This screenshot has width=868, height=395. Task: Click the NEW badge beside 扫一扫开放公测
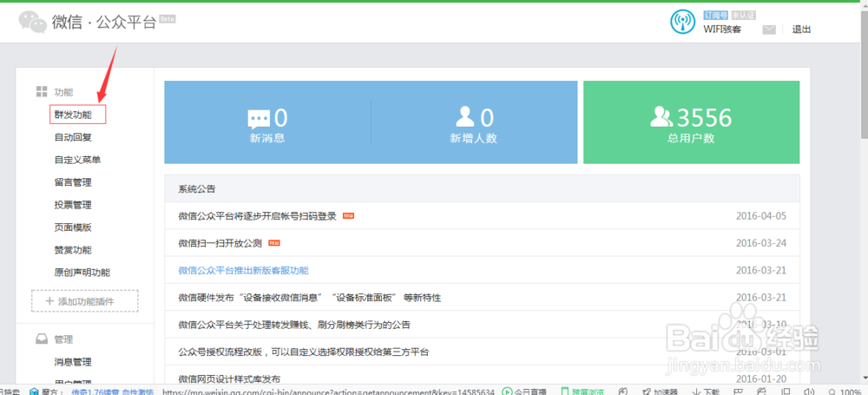(274, 243)
